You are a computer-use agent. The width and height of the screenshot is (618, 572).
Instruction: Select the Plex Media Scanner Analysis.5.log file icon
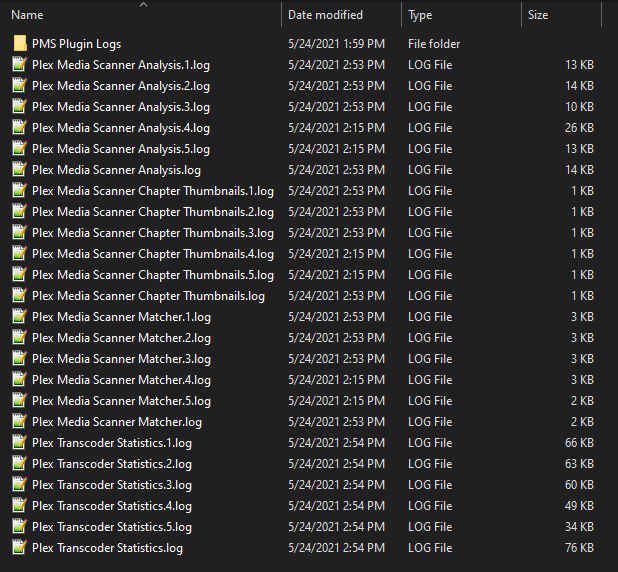coord(20,149)
